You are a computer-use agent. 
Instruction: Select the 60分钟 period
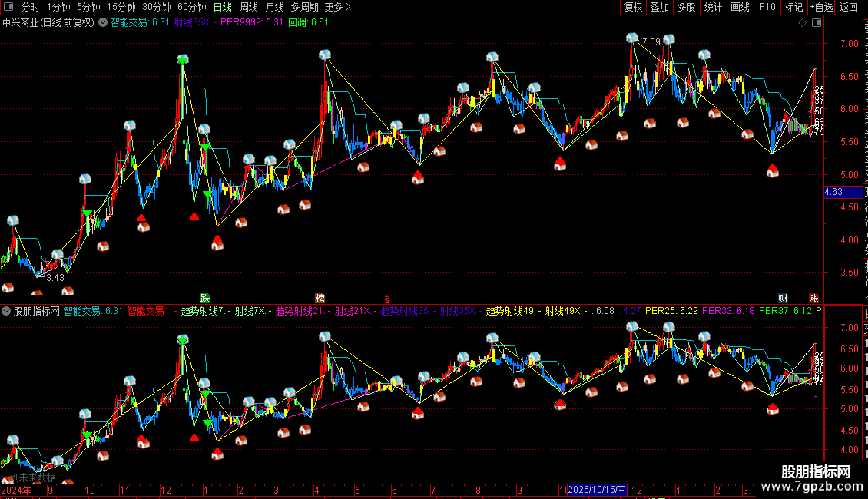191,7
